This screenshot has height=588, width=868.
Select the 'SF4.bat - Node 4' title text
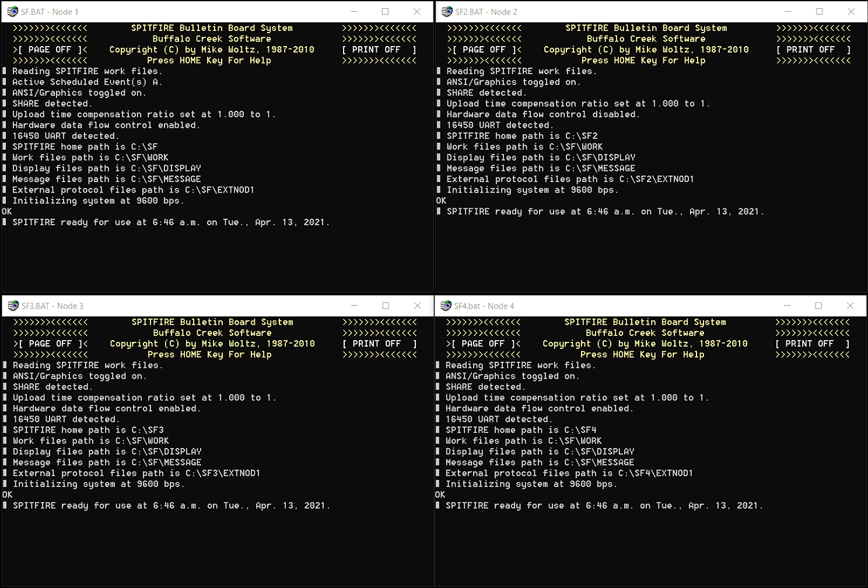pyautogui.click(x=484, y=306)
